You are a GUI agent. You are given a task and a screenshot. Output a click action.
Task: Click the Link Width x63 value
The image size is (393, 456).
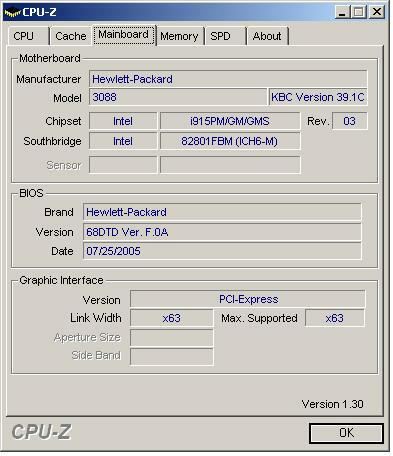tap(171, 318)
